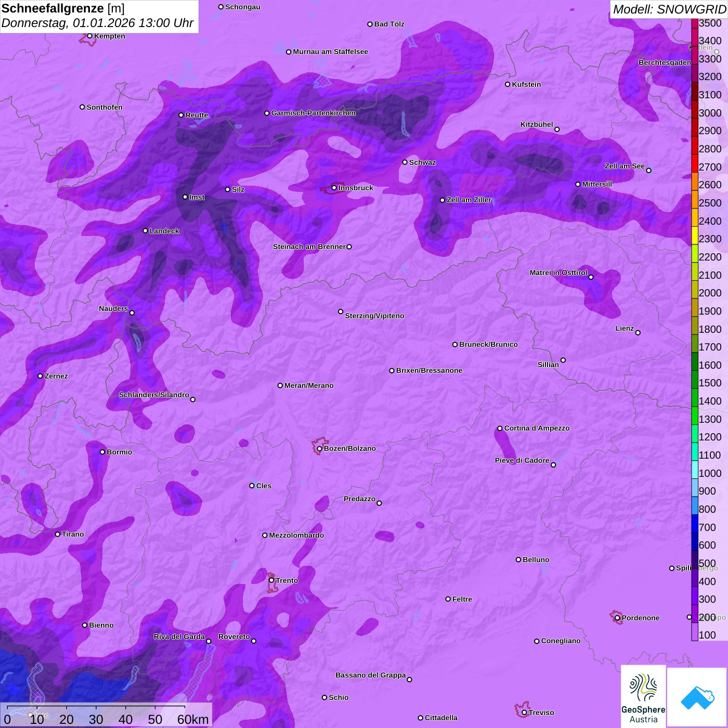Click the Cortina d'Ampezzo marker dot

click(x=500, y=428)
